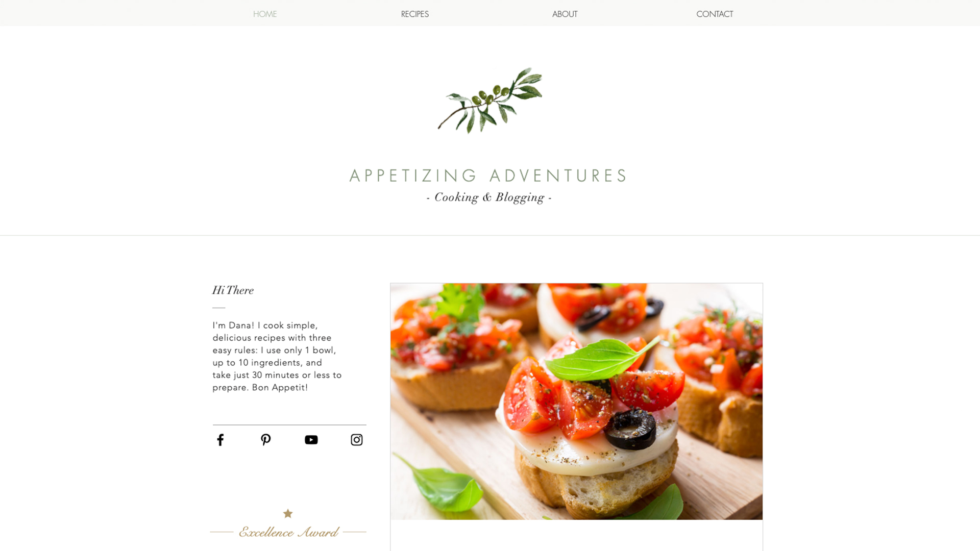
Task: Toggle visibility of the Hi There section
Action: 233,291
